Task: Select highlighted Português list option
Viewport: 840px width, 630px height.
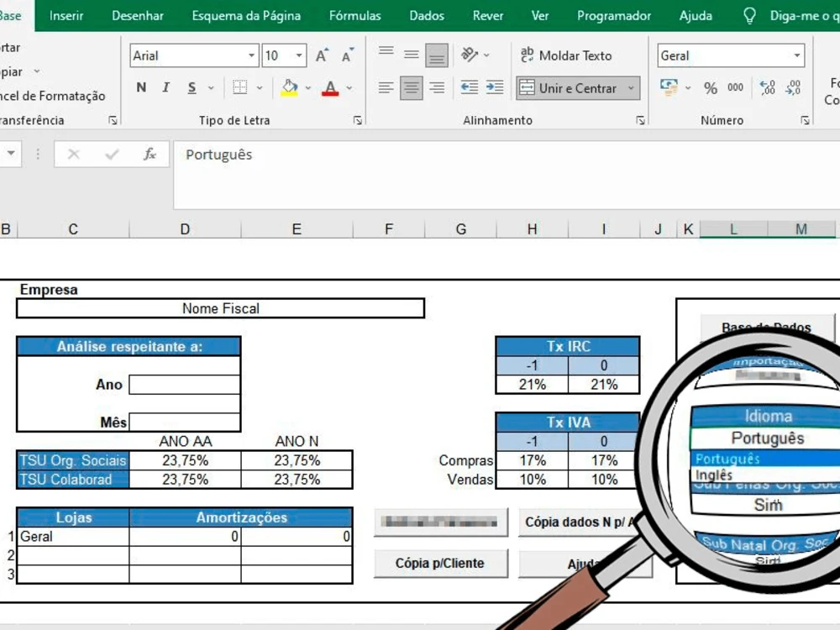Action: (x=766, y=459)
